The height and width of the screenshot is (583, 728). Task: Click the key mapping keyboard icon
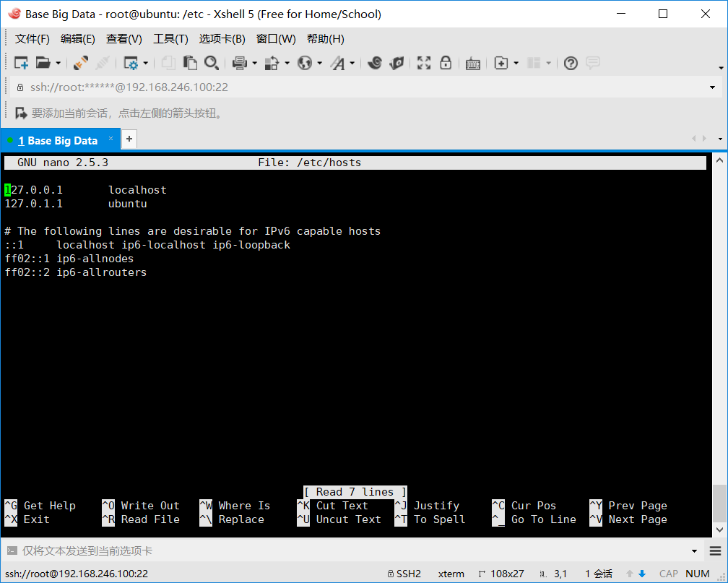click(472, 63)
